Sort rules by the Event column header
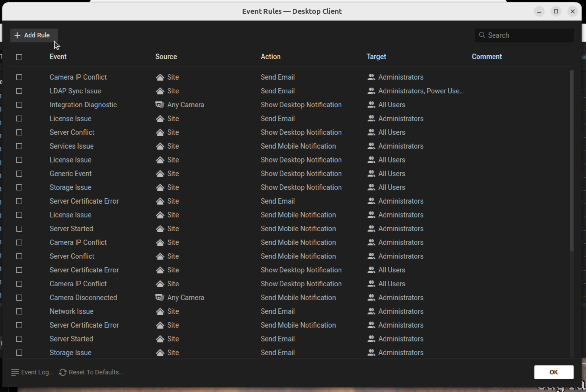This screenshot has width=586, height=392. click(x=58, y=57)
